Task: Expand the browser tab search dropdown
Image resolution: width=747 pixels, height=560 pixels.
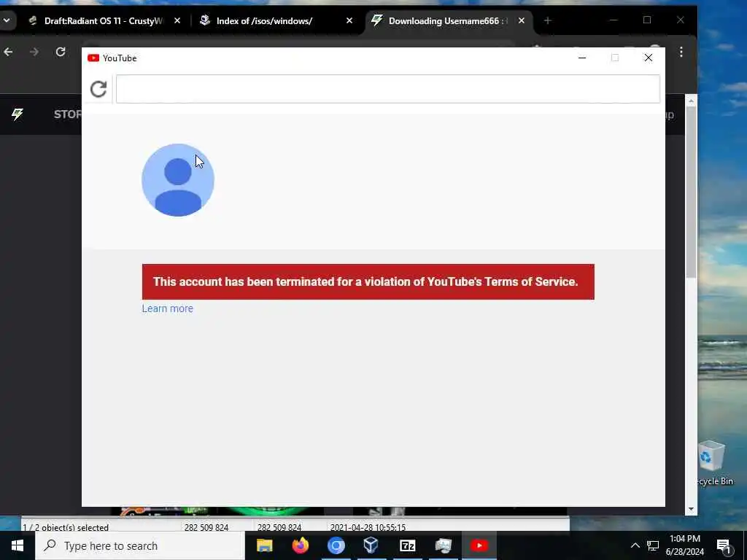Action: tap(7, 21)
